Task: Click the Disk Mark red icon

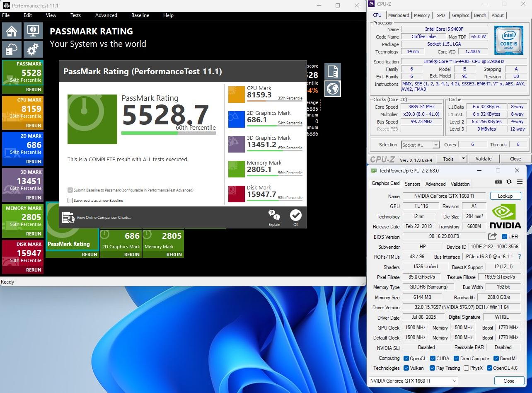Action: 237,194
